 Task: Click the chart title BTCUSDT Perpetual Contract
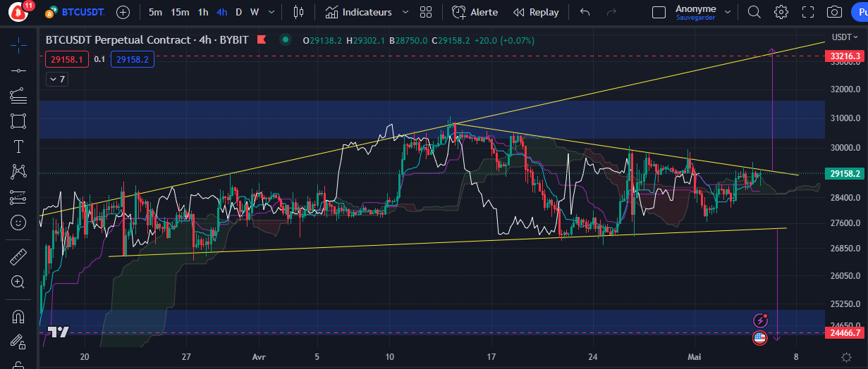point(118,40)
